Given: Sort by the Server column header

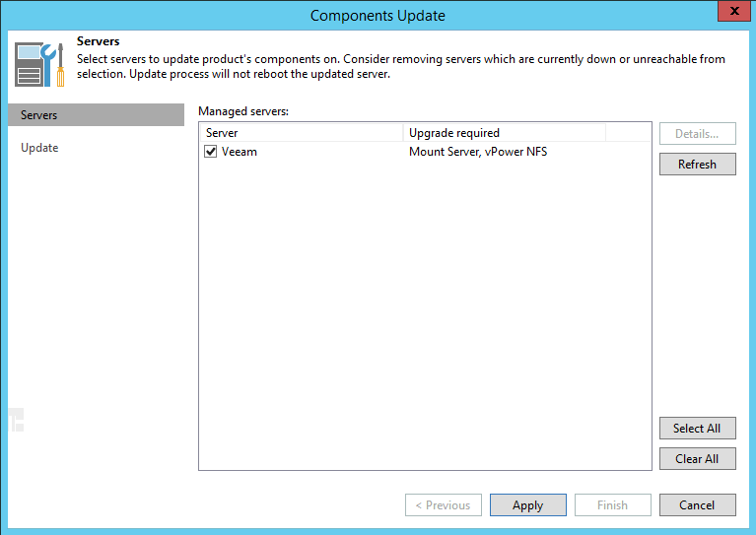Looking at the screenshot, I should click(x=301, y=133).
